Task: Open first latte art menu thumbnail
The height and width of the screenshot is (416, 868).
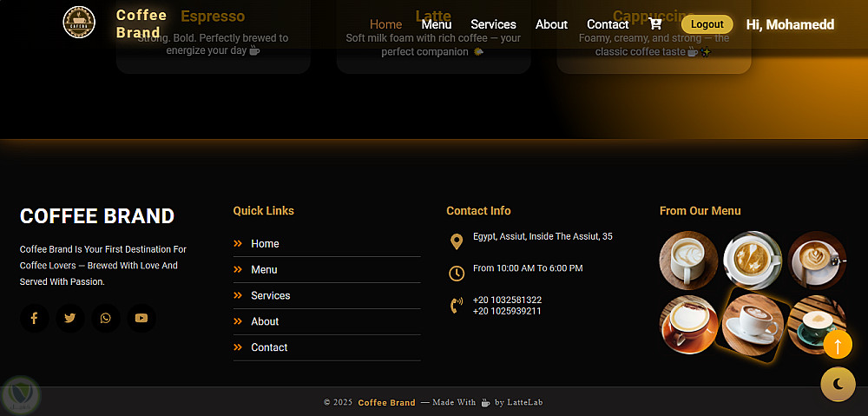Action: click(x=688, y=261)
